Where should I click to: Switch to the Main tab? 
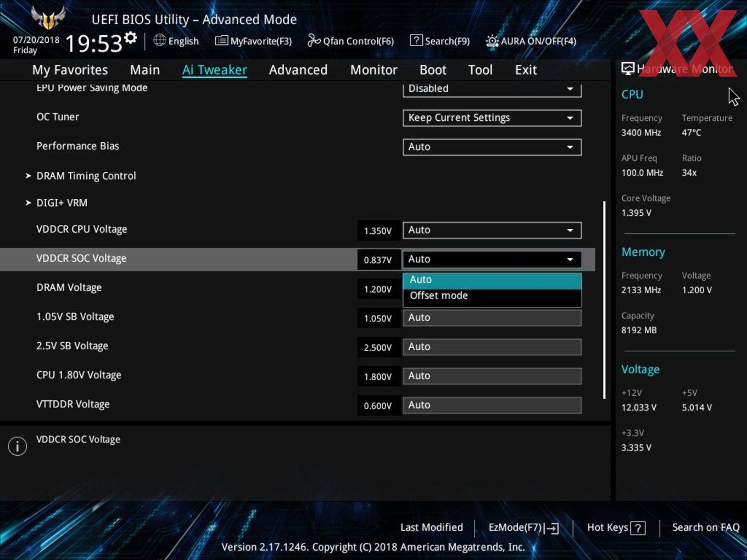click(145, 70)
